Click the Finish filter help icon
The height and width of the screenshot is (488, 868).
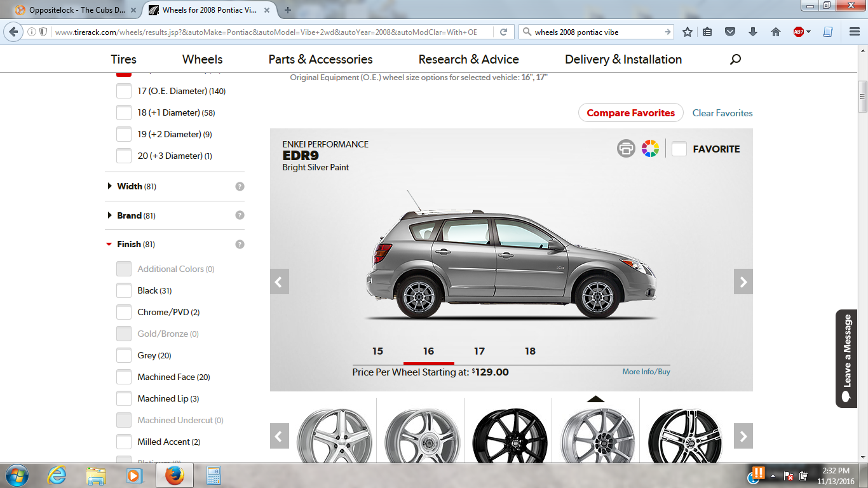[x=240, y=244]
